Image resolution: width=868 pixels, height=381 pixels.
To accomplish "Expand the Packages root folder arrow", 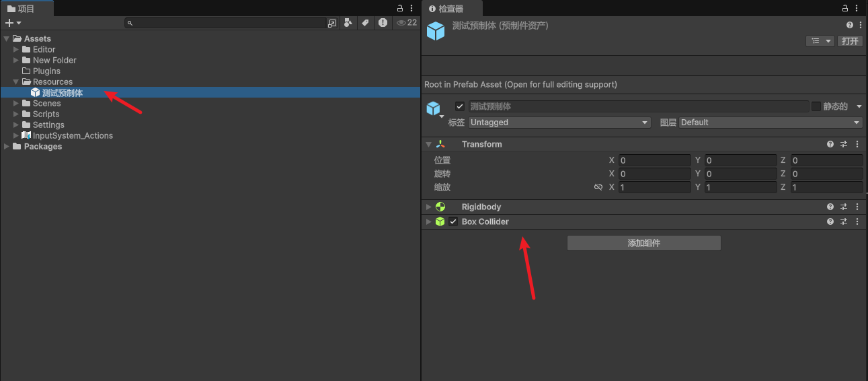I will tap(7, 147).
